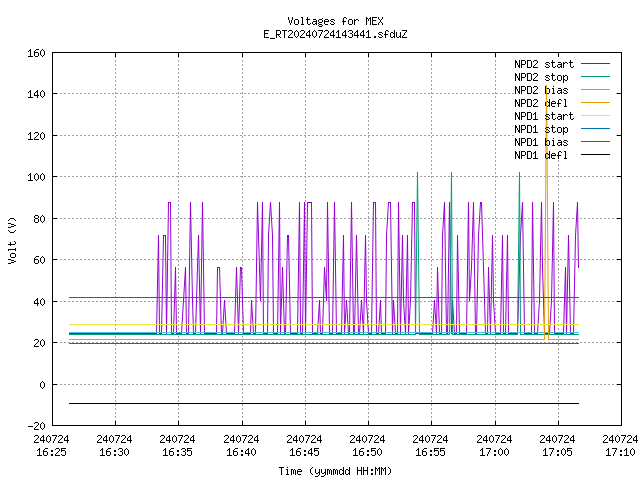Image resolution: width=640 pixels, height=480 pixels.
Task: Click the y-axis tick value 140
Action: coord(36,94)
